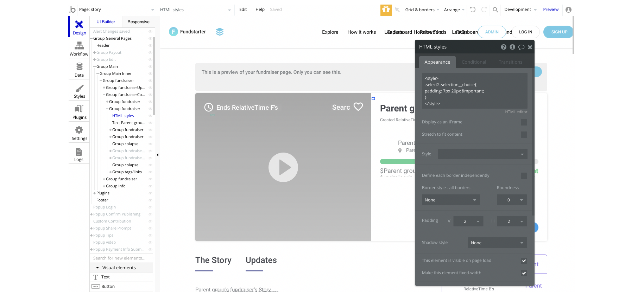Switch to the Conditional tab
The width and height of the screenshot is (644, 296).
(474, 62)
